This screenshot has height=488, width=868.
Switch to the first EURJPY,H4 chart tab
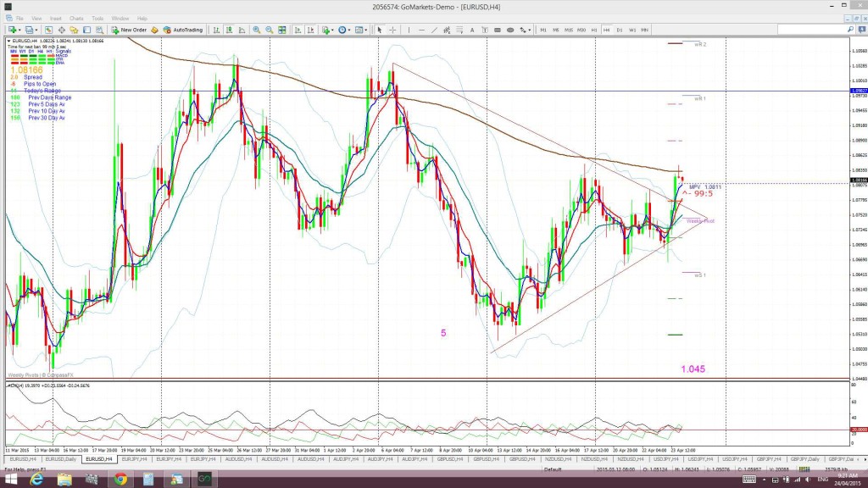click(x=134, y=459)
